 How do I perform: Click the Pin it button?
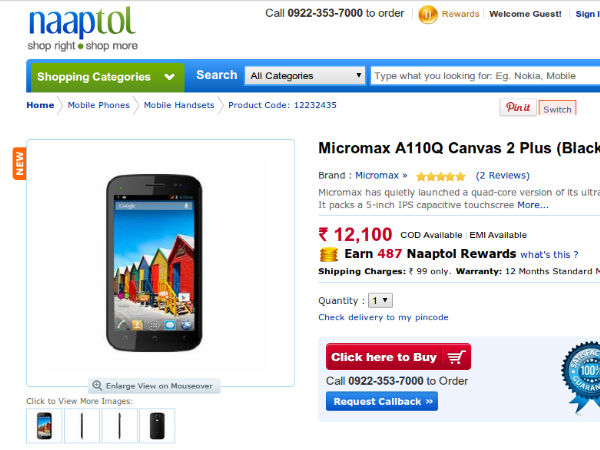coord(518,107)
